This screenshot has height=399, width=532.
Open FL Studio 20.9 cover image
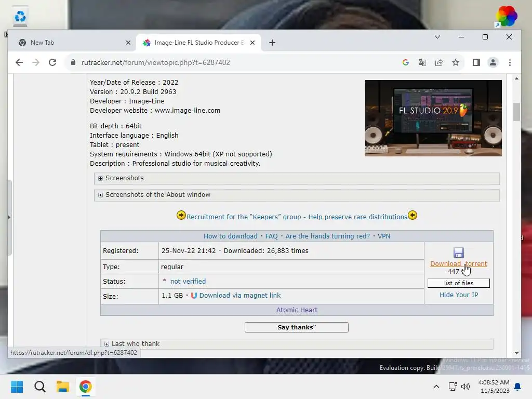[433, 118]
